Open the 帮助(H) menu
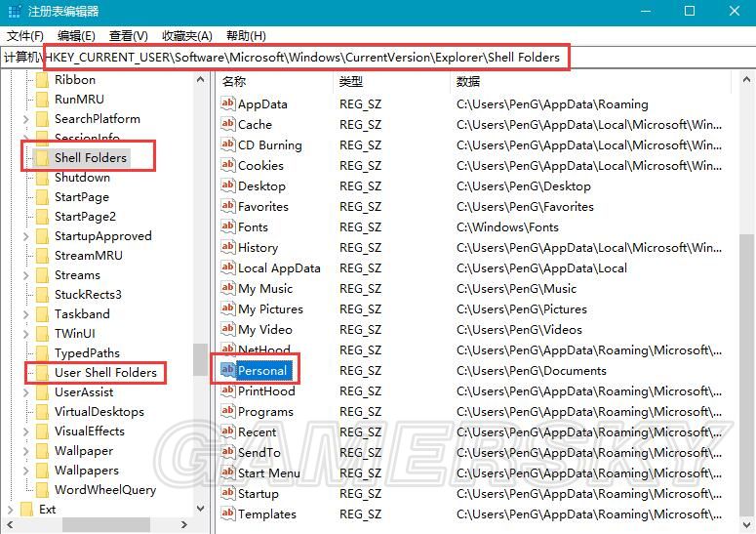 point(246,36)
